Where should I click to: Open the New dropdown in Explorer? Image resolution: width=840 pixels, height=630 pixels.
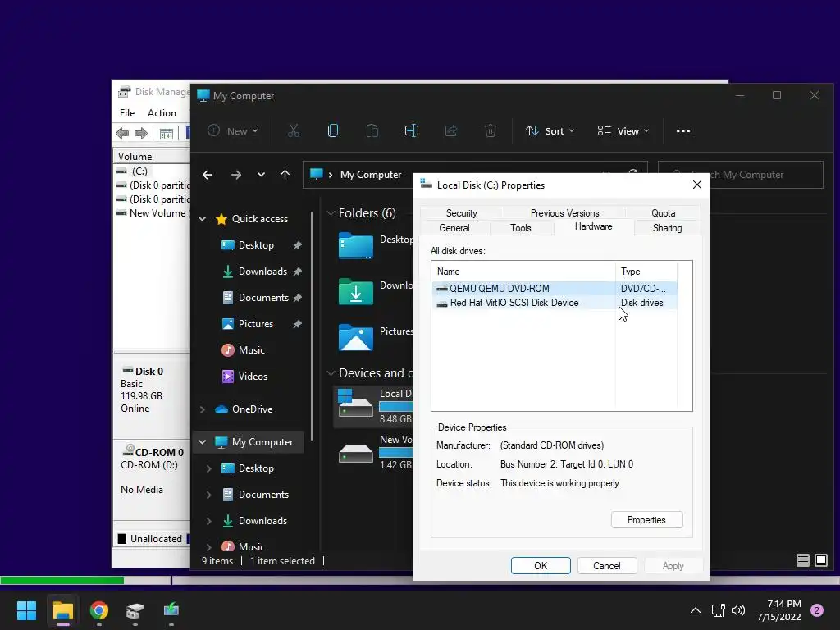[x=233, y=130]
